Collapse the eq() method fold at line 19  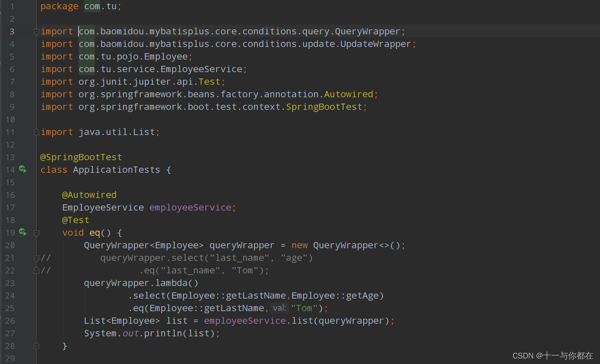click(x=37, y=233)
